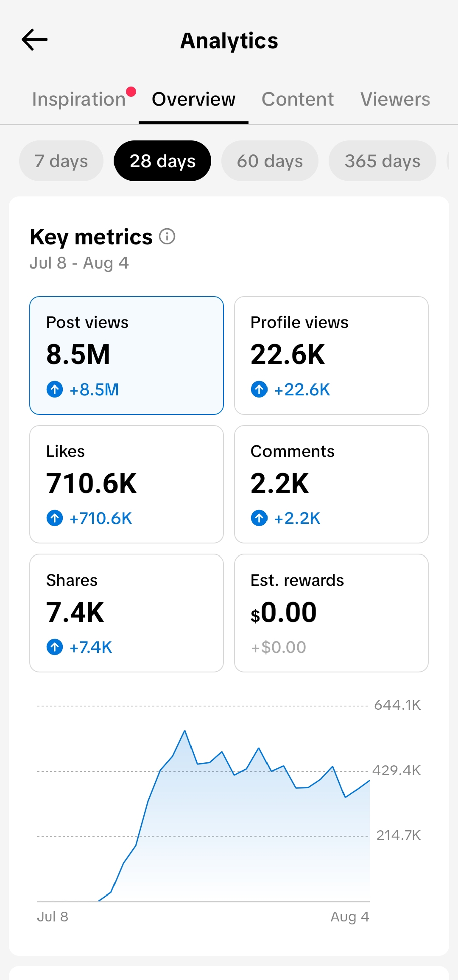Select the 7 days range
Screen dimensions: 458x980
click(61, 161)
